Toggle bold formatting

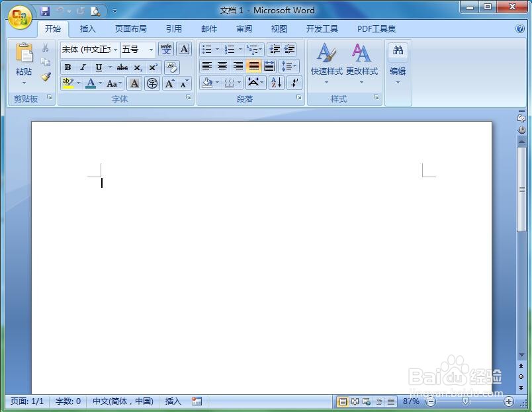tap(68, 67)
